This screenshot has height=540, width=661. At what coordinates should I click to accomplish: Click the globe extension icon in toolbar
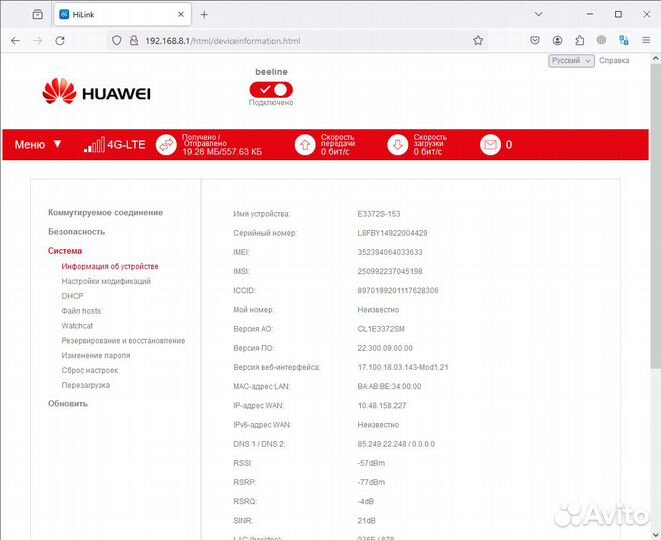pyautogui.click(x=602, y=40)
